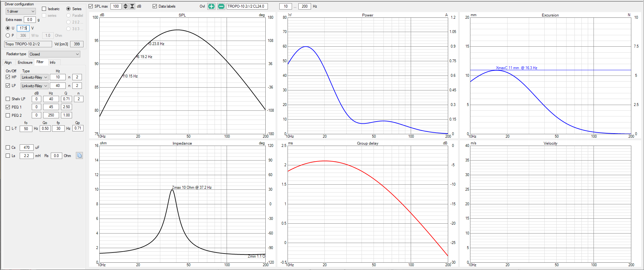
Task: Click Zmax 10 Ohm @ 37.2 Hz label
Action: pos(192,188)
